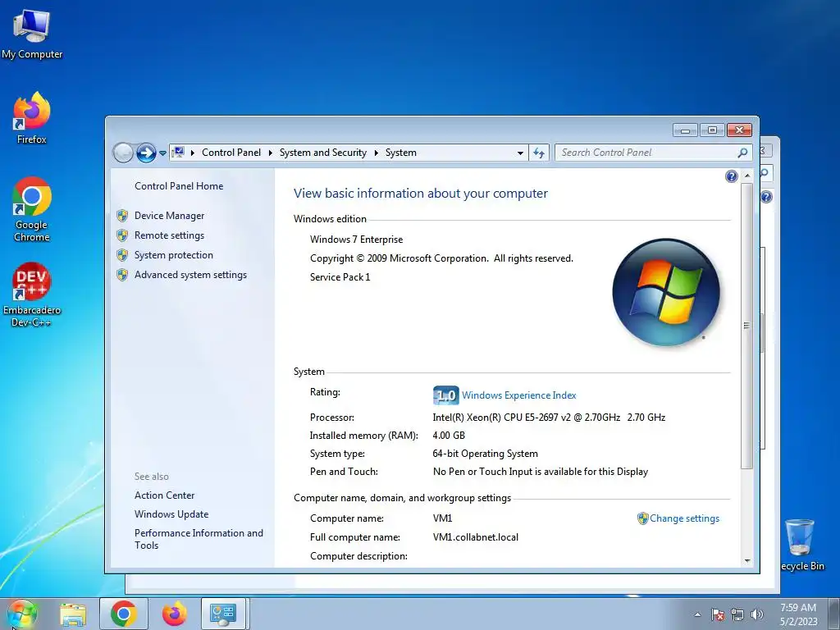The width and height of the screenshot is (840, 630).
Task: Go to System and Security breadcrumb
Action: click(x=323, y=153)
